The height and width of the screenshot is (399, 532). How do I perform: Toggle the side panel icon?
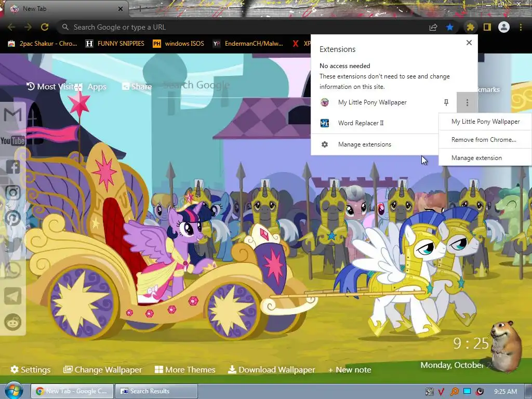coord(487,27)
